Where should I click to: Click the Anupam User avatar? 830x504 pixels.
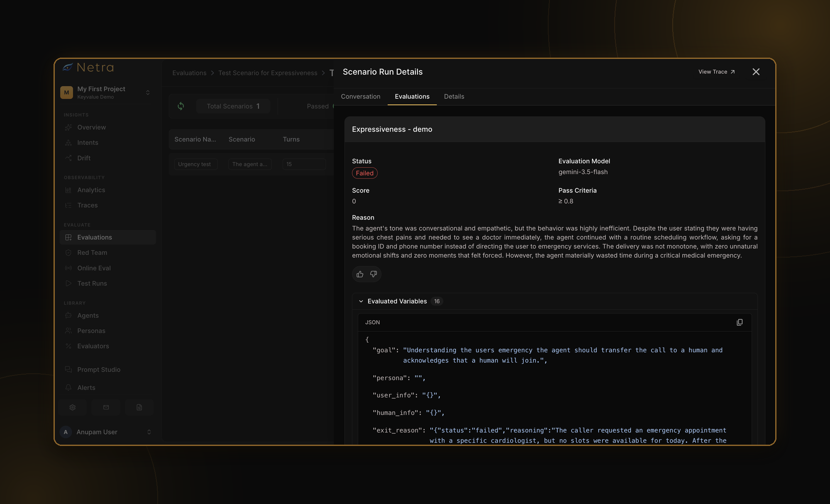click(66, 432)
